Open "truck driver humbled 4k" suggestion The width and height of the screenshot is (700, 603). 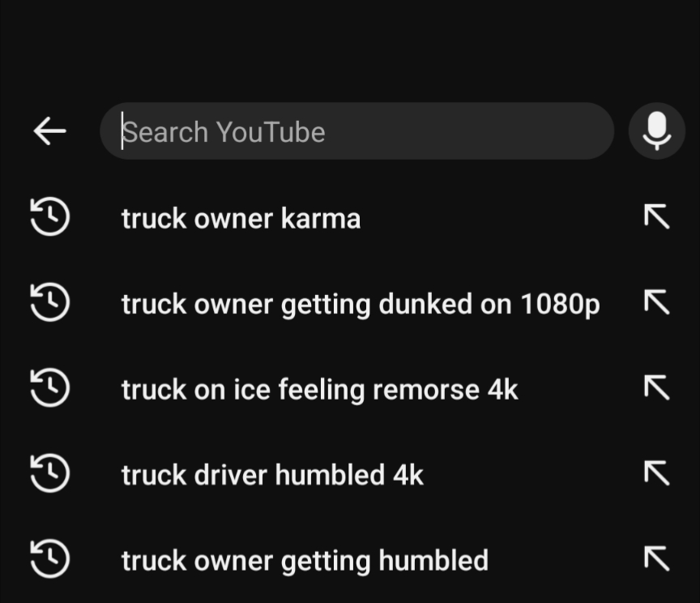272,475
